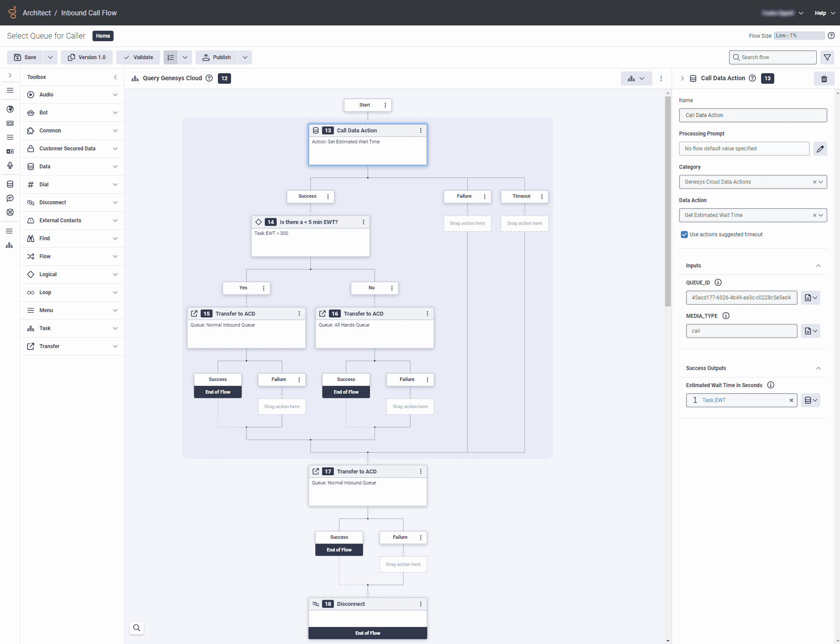
Task: Collapse the Success Outputs section
Action: (818, 368)
